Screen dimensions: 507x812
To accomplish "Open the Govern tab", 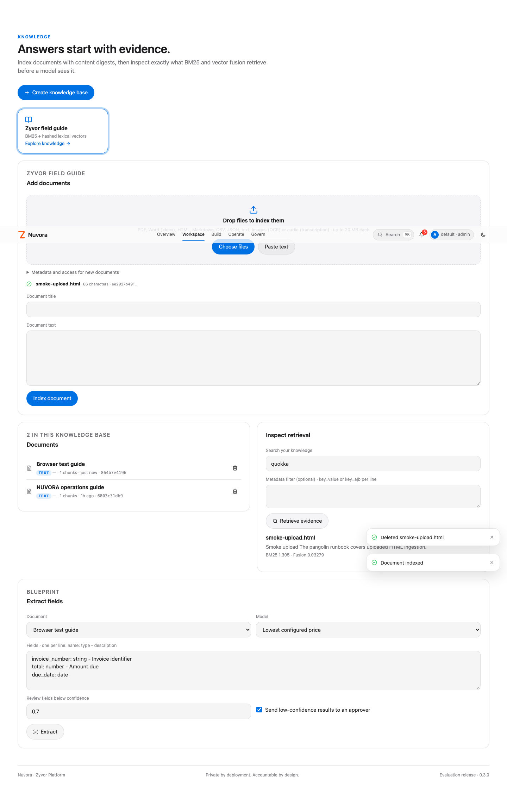I will pyautogui.click(x=258, y=234).
